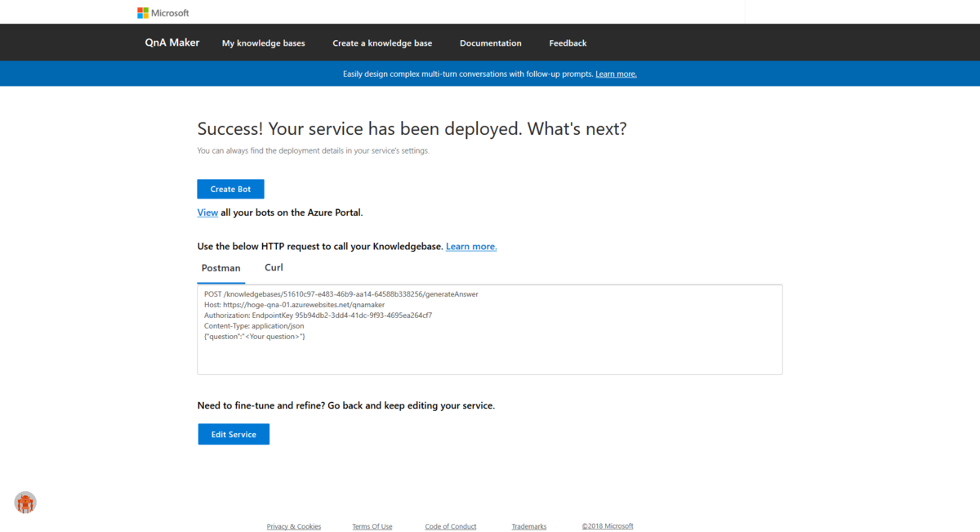
Task: Click the View bots link
Action: coord(207,212)
